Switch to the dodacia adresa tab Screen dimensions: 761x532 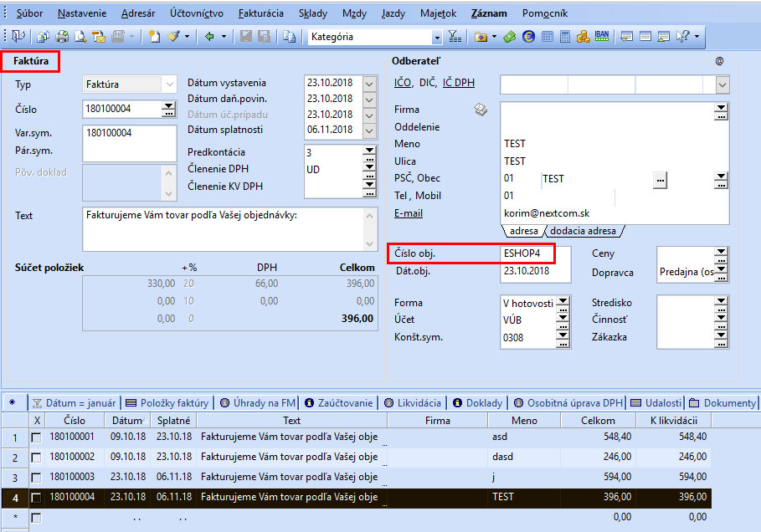(x=583, y=231)
